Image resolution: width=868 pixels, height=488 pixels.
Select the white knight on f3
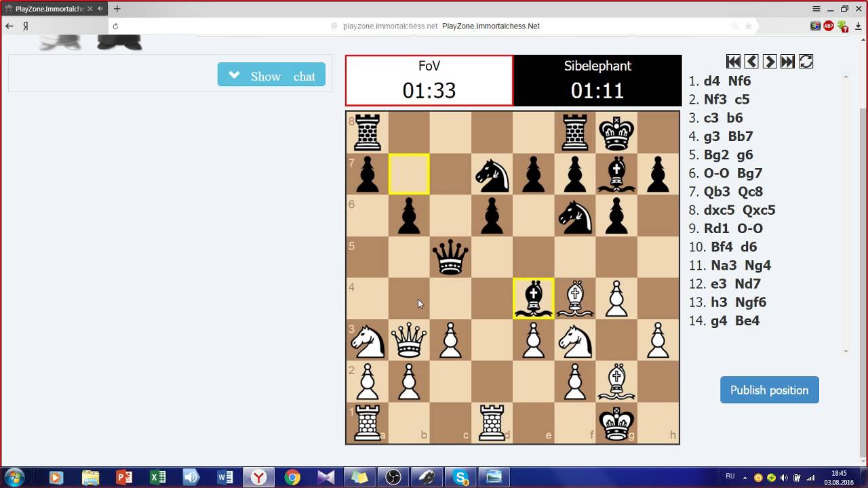[x=575, y=340]
